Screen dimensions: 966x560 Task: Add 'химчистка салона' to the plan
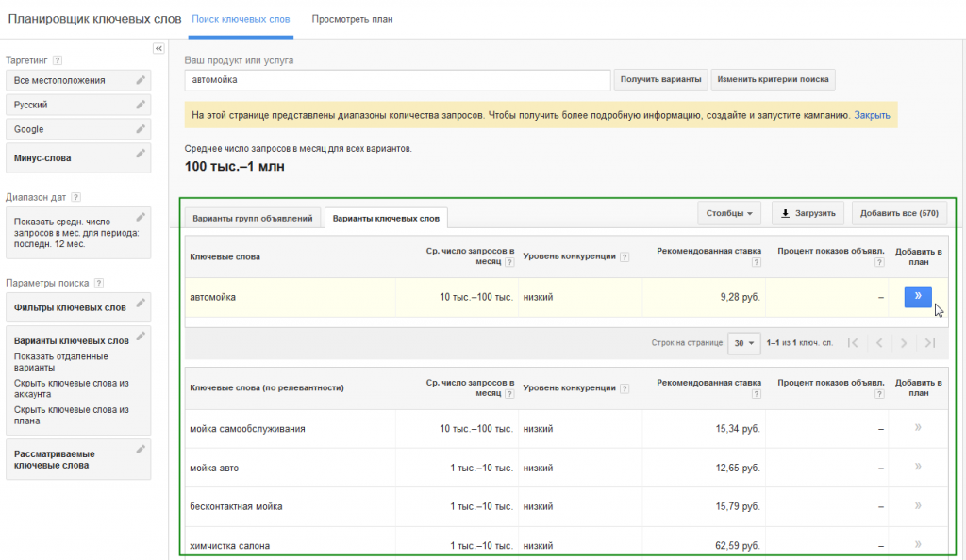point(918,545)
